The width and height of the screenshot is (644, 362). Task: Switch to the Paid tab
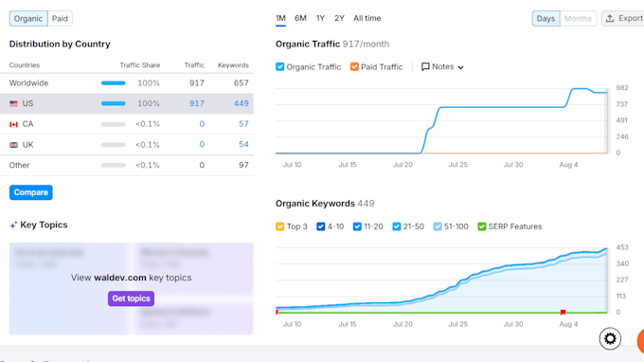click(60, 19)
